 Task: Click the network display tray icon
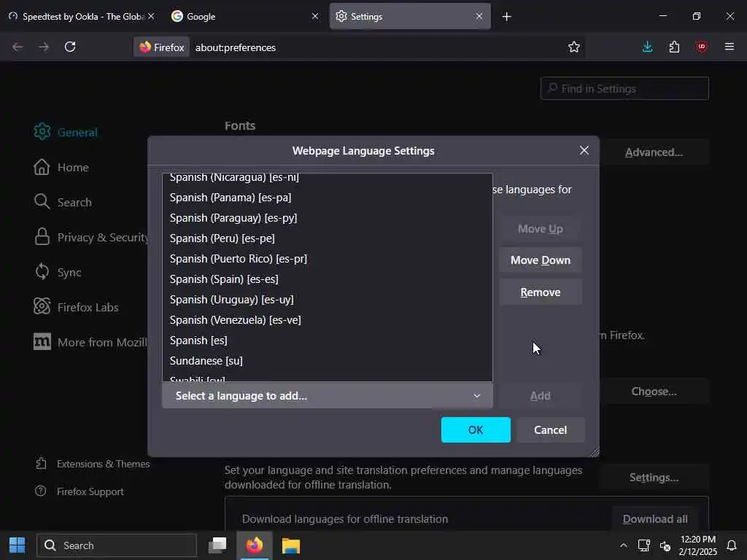pyautogui.click(x=643, y=545)
